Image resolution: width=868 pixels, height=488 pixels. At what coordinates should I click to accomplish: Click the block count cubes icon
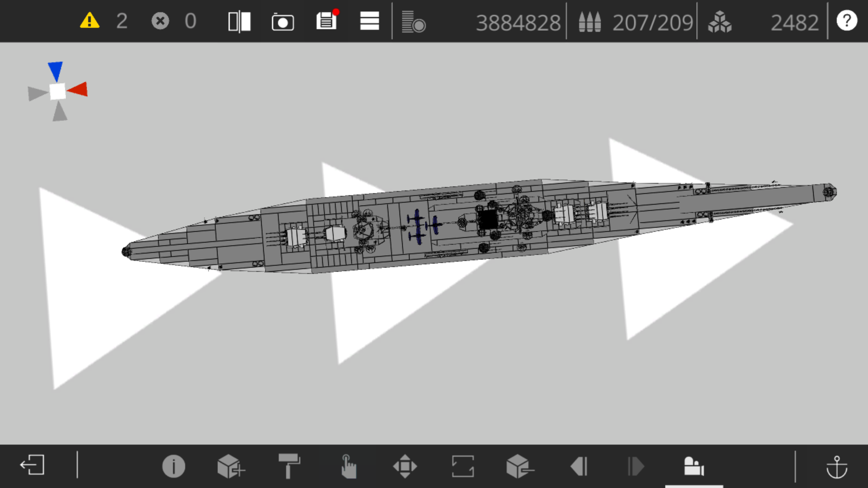pyautogui.click(x=720, y=22)
